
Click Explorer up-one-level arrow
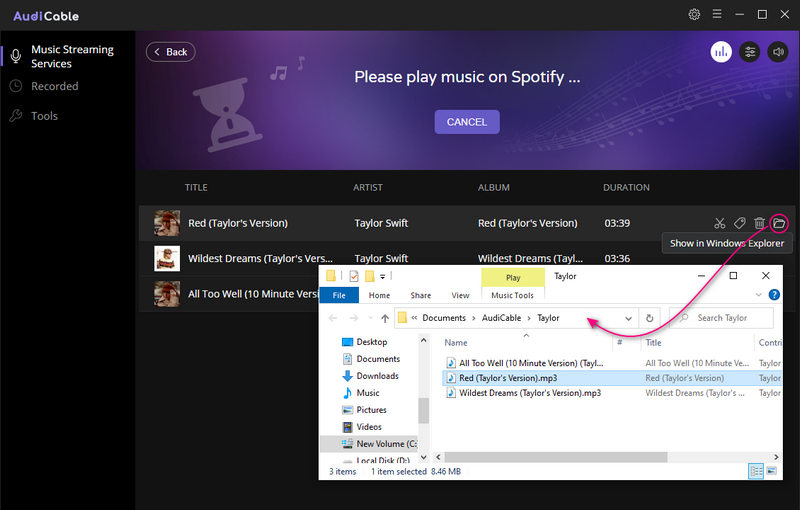[385, 318]
